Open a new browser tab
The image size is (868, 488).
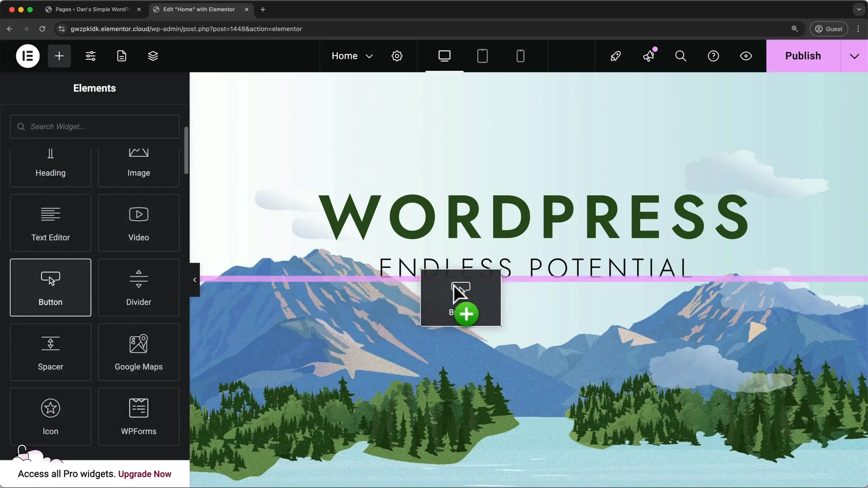coord(263,9)
